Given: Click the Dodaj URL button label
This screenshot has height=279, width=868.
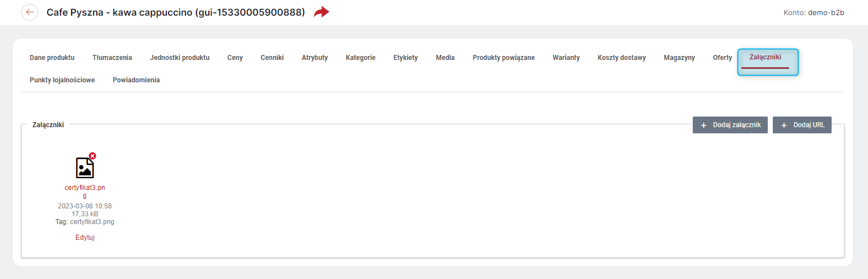Looking at the screenshot, I should click(x=809, y=125).
